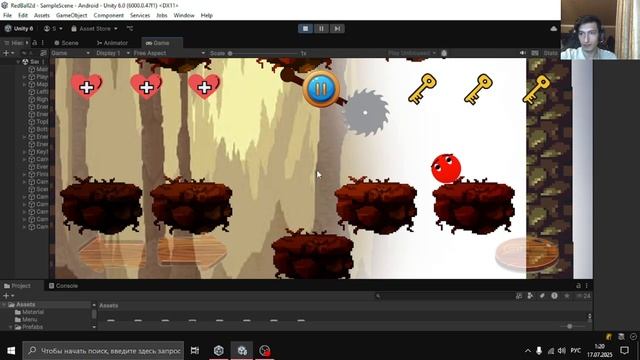Click the left wooden arrow button

[112, 253]
